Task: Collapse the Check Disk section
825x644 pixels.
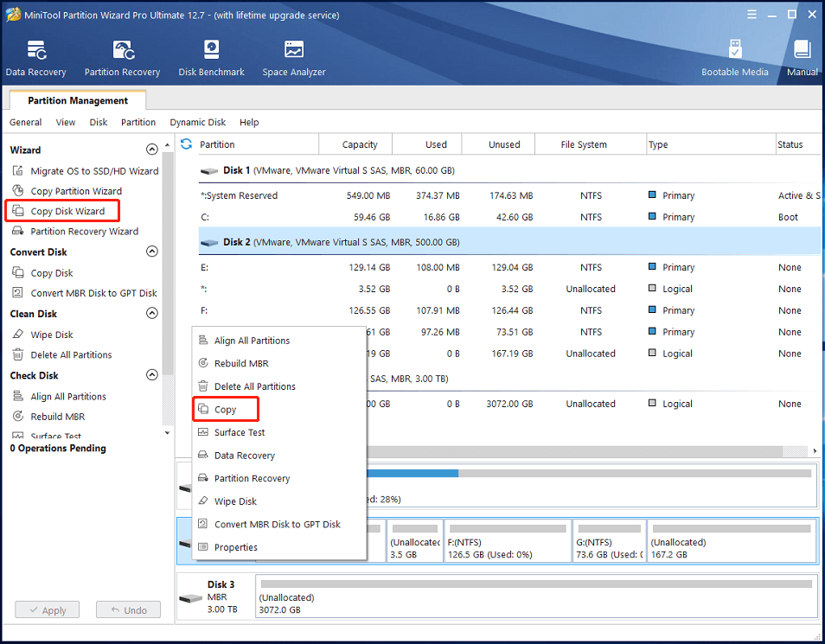Action: tap(151, 374)
